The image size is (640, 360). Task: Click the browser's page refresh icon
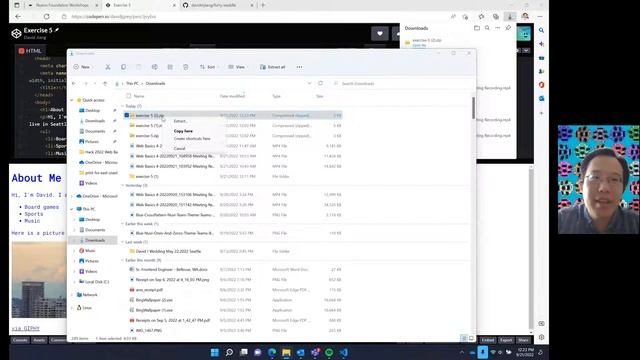(x=47, y=17)
